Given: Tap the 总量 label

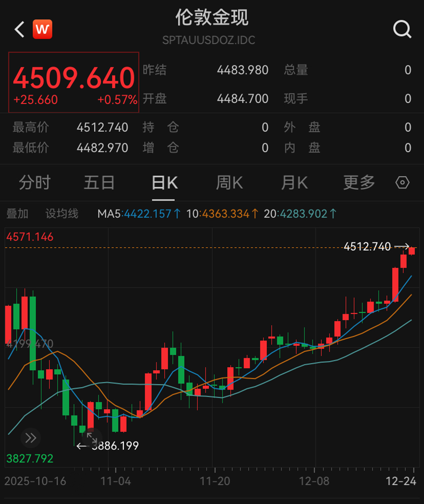Looking at the screenshot, I should [x=296, y=70].
